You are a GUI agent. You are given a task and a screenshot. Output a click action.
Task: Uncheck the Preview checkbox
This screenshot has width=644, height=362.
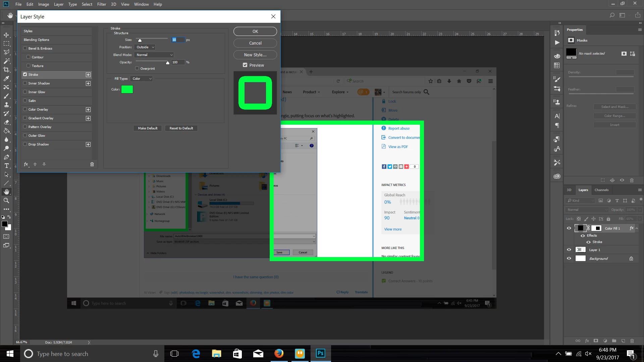tap(245, 65)
